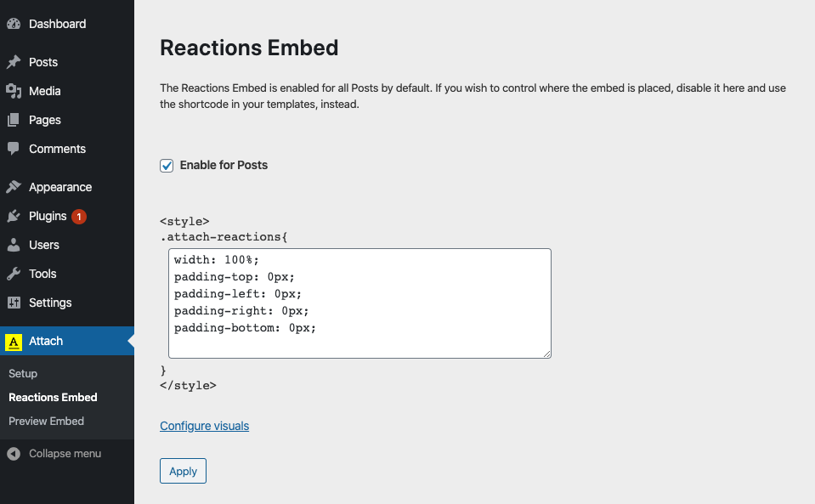The height and width of the screenshot is (504, 815).
Task: Collapse the admin menu with arrow icon
Action: 14,454
